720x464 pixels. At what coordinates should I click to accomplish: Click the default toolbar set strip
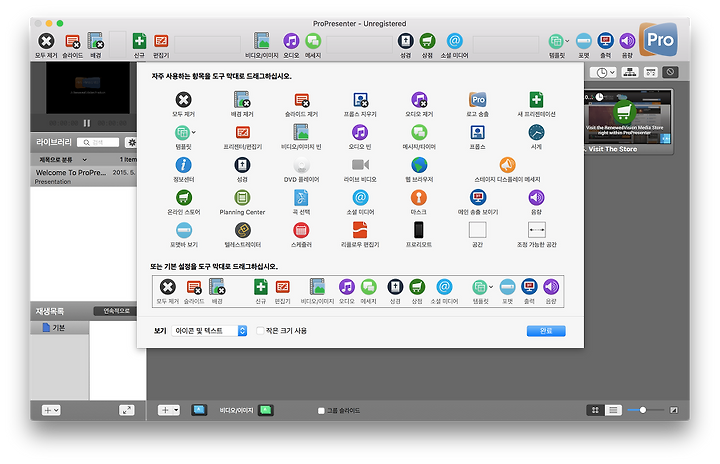click(x=358, y=291)
